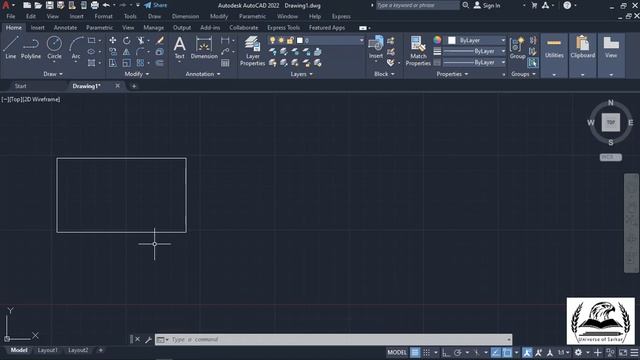640x360 pixels.
Task: Click the Erase tool icon
Action: 160,40
